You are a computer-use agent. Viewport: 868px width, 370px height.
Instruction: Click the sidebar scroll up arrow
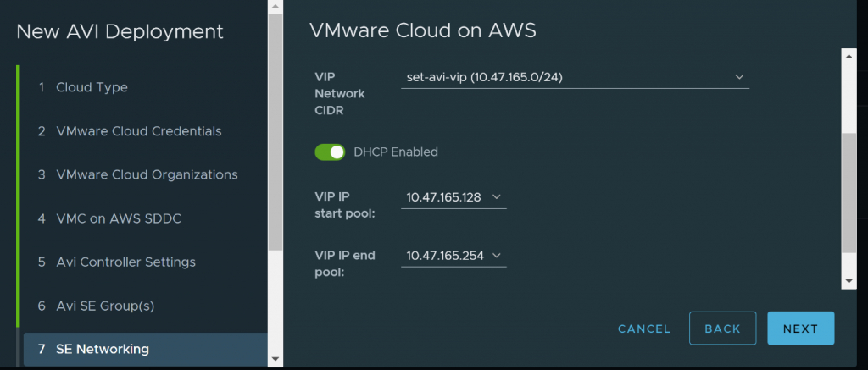(275, 8)
